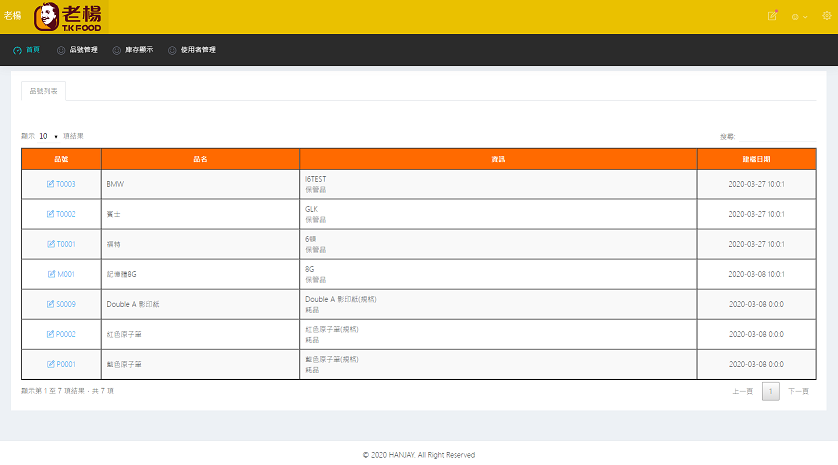838x465 pixels.
Task: Click the edit icon next to T0003
Action: [x=51, y=184]
